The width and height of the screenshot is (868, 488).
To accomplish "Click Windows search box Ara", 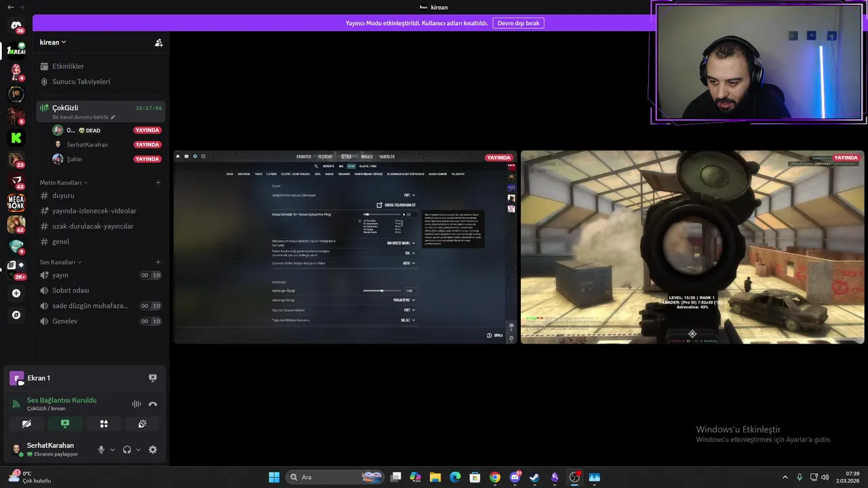I will point(335,477).
